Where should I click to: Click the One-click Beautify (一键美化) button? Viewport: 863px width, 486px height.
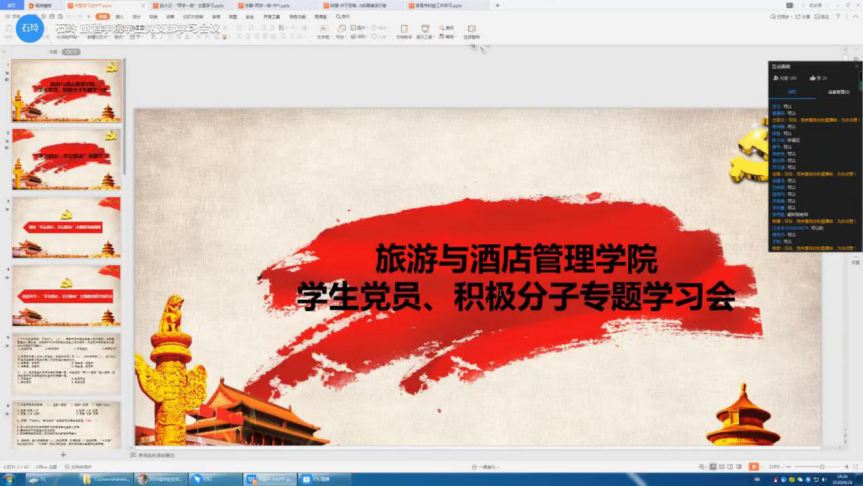click(487, 466)
